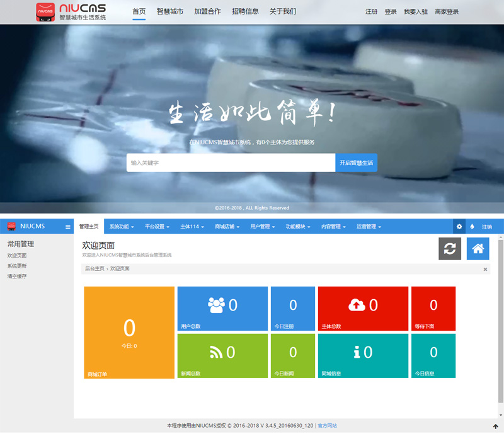Click the cloud upload icon tile
The width and height of the screenshot is (504, 434).
click(x=363, y=308)
